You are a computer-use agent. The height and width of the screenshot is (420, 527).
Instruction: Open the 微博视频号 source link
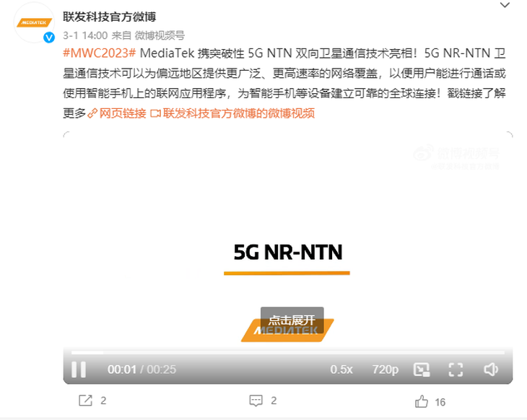(x=160, y=35)
